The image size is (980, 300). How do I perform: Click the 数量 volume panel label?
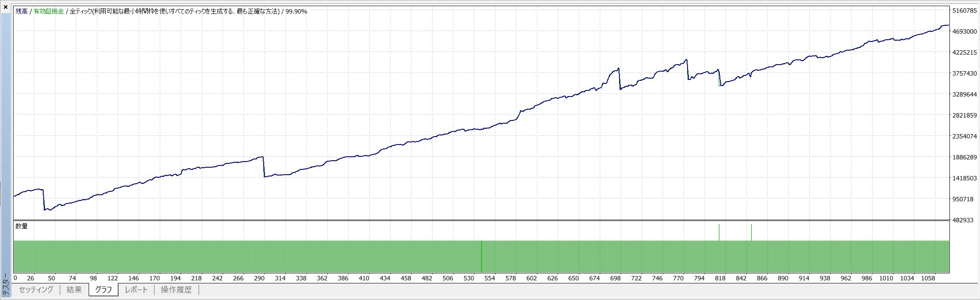pyautogui.click(x=21, y=226)
